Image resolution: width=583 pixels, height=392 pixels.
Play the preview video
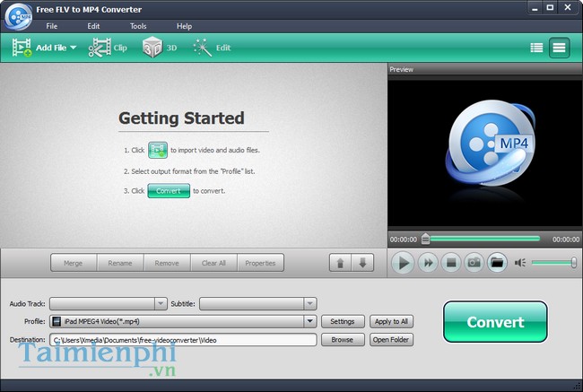coord(403,263)
